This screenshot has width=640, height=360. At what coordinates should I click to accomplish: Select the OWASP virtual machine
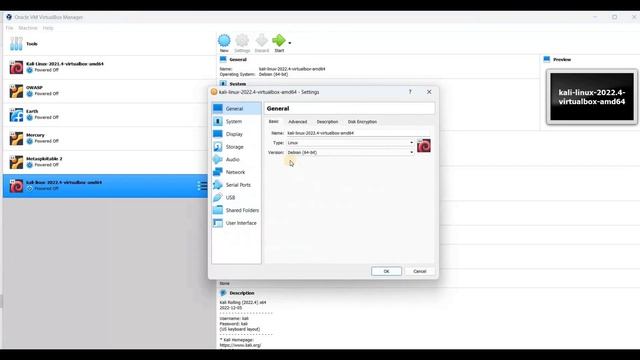pos(109,91)
